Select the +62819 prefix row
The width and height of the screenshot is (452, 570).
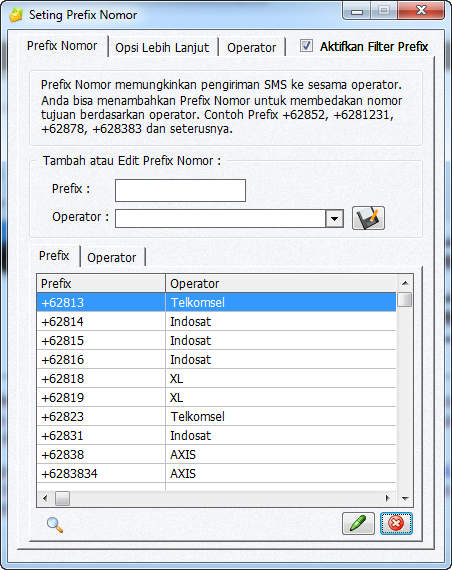tap(216, 397)
